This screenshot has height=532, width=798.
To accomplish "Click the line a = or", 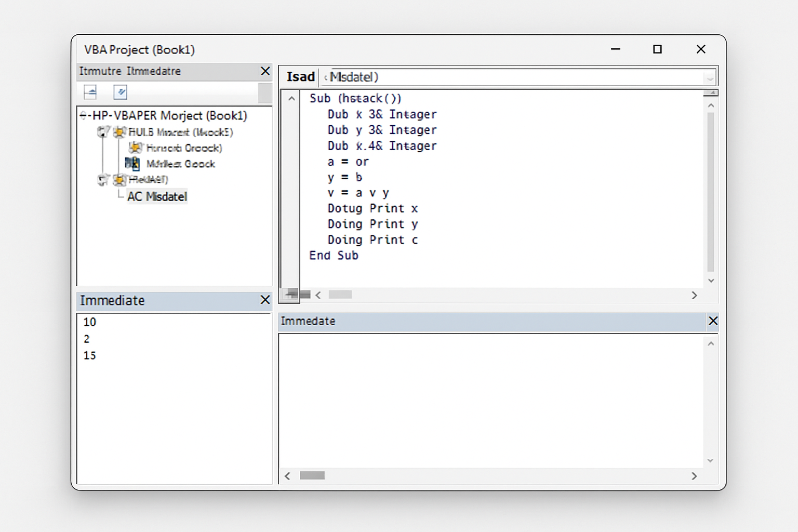I will [x=348, y=162].
